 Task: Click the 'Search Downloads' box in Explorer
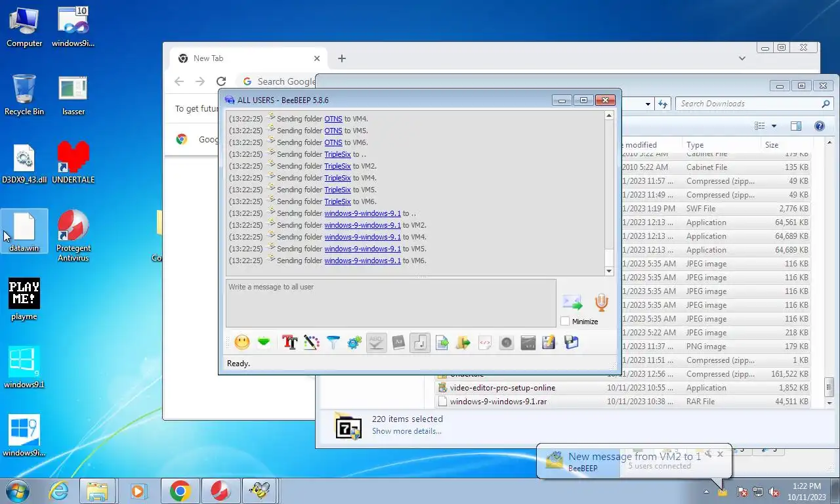[755, 104]
